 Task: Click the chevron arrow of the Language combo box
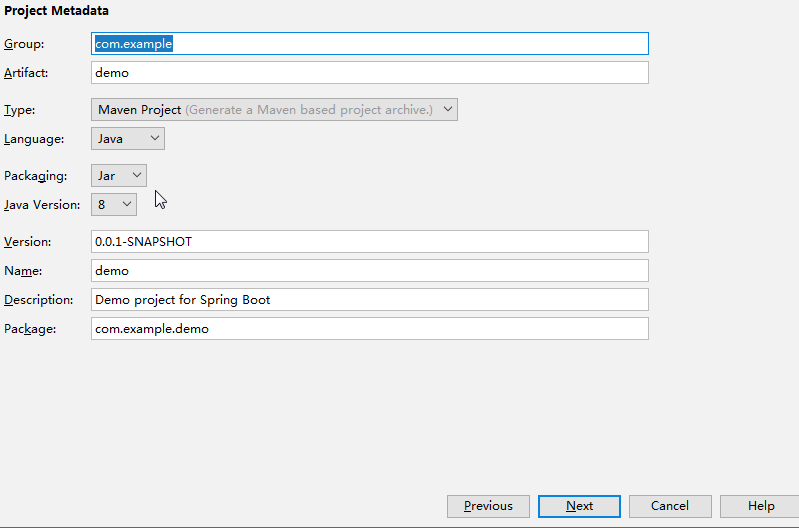154,138
